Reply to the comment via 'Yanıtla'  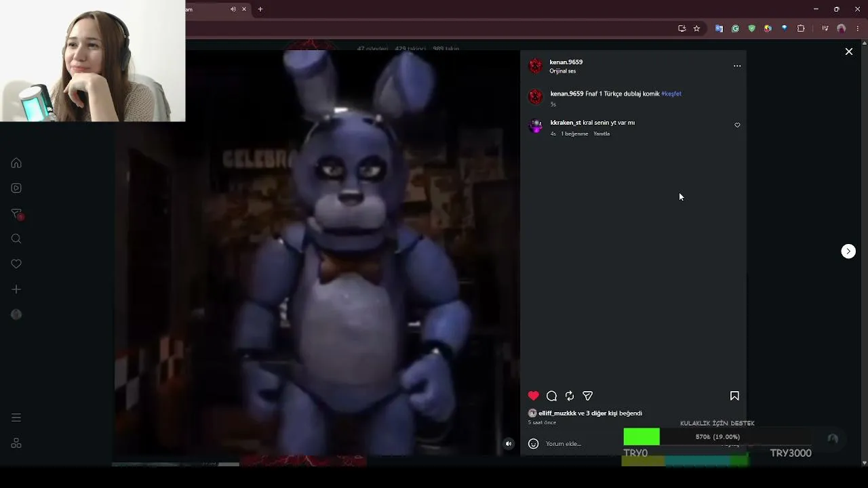(601, 134)
